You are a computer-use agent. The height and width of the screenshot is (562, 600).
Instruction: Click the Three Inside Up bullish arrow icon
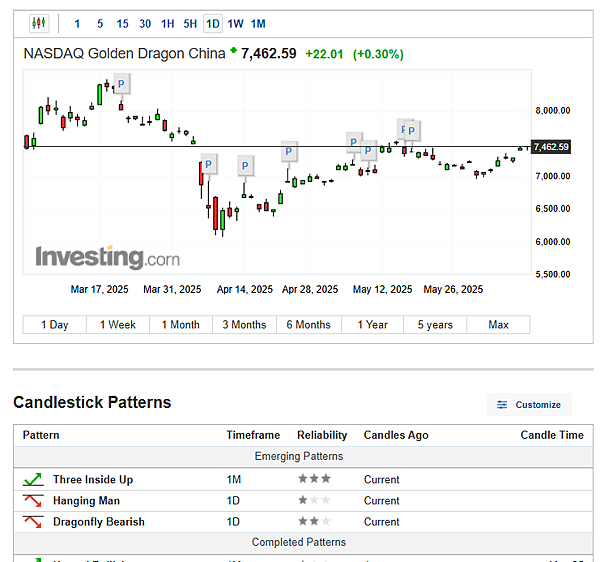(x=32, y=480)
